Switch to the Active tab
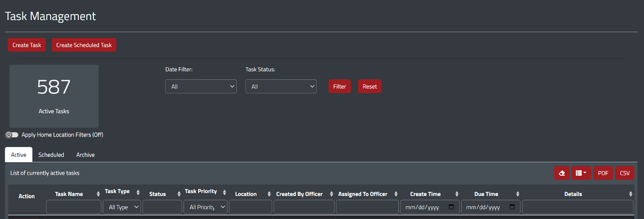644x219 pixels. [x=19, y=155]
